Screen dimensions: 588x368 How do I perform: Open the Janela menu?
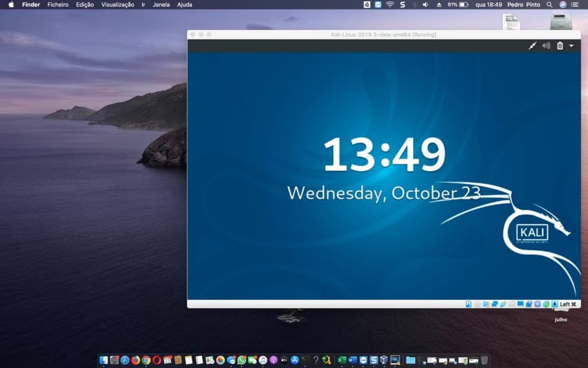[161, 5]
